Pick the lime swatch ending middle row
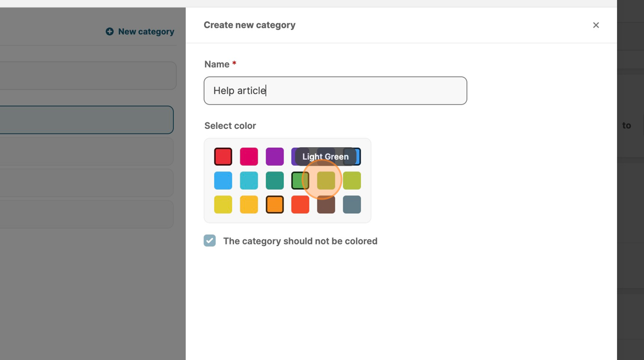The image size is (644, 360). (352, 181)
